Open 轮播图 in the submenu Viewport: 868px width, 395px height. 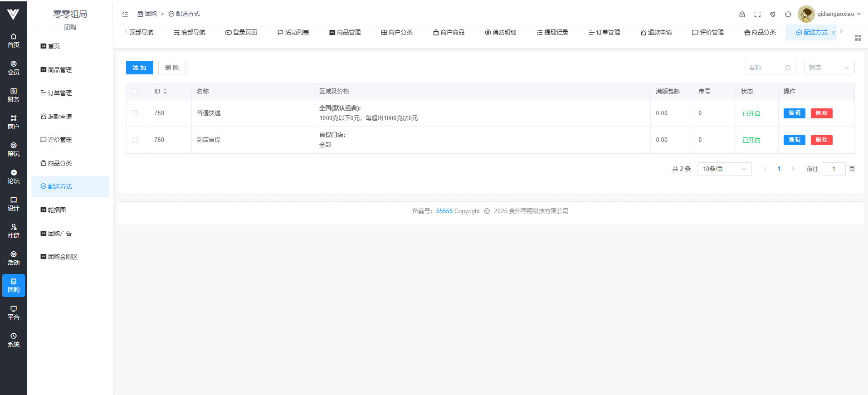click(x=57, y=210)
